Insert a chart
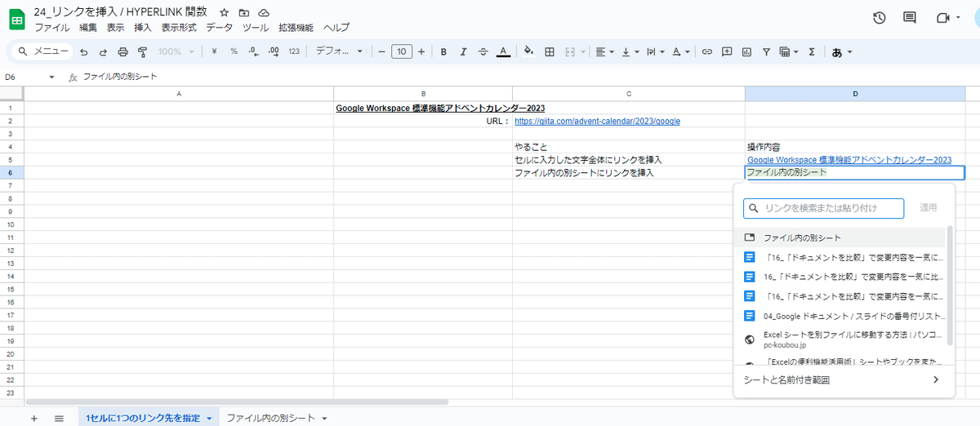 click(x=746, y=51)
